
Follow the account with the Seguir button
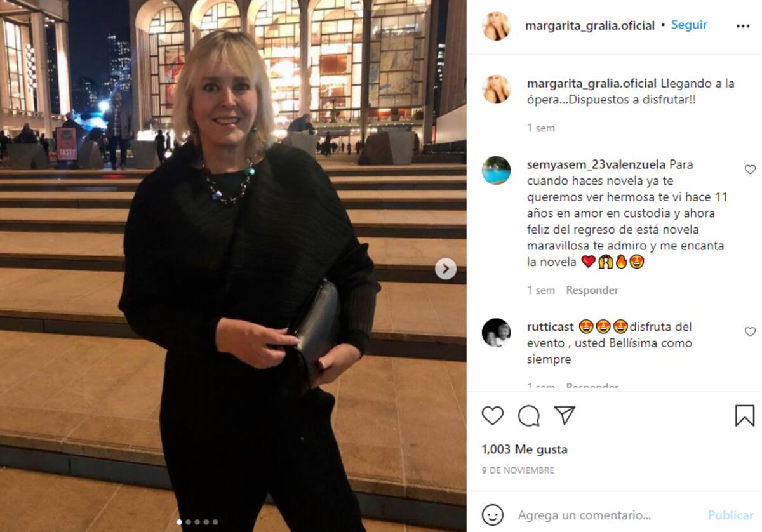689,25
